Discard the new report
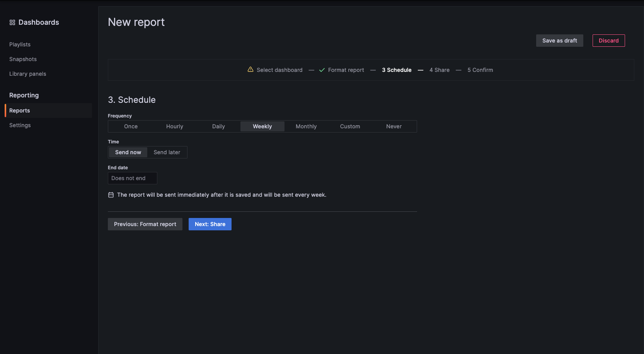Screen dimensions: 644x354 click(x=608, y=41)
